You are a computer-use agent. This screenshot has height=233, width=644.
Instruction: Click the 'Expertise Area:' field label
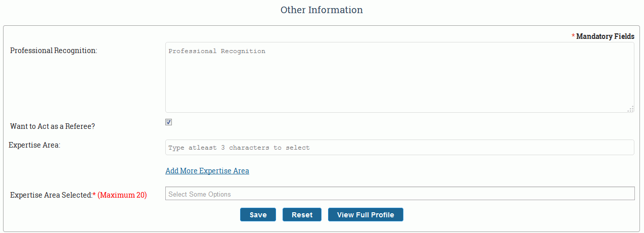[x=34, y=145]
